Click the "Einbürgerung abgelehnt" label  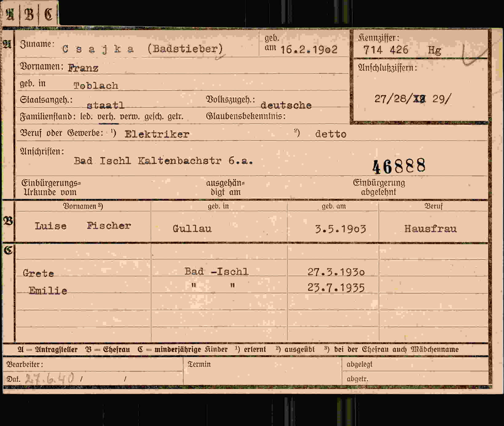point(379,187)
